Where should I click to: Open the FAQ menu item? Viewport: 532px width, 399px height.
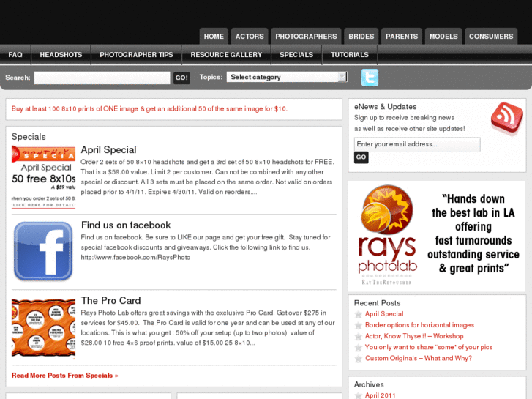[x=15, y=55]
